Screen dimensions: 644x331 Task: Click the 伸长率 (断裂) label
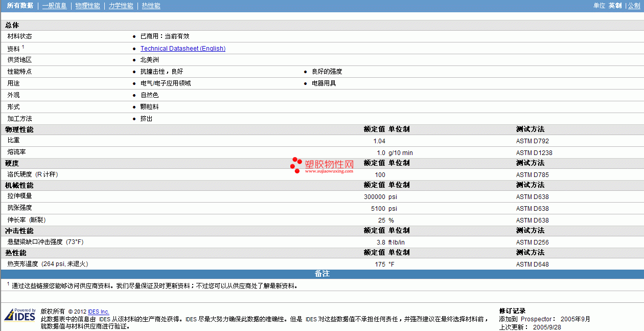coord(27,220)
